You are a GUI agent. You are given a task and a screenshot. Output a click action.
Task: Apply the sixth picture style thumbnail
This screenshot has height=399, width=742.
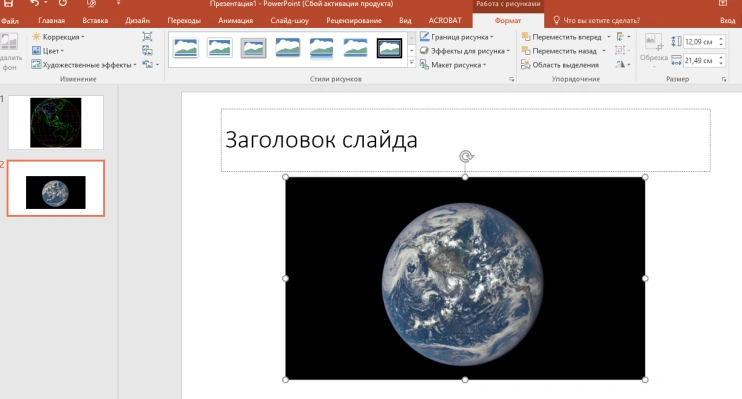point(355,48)
